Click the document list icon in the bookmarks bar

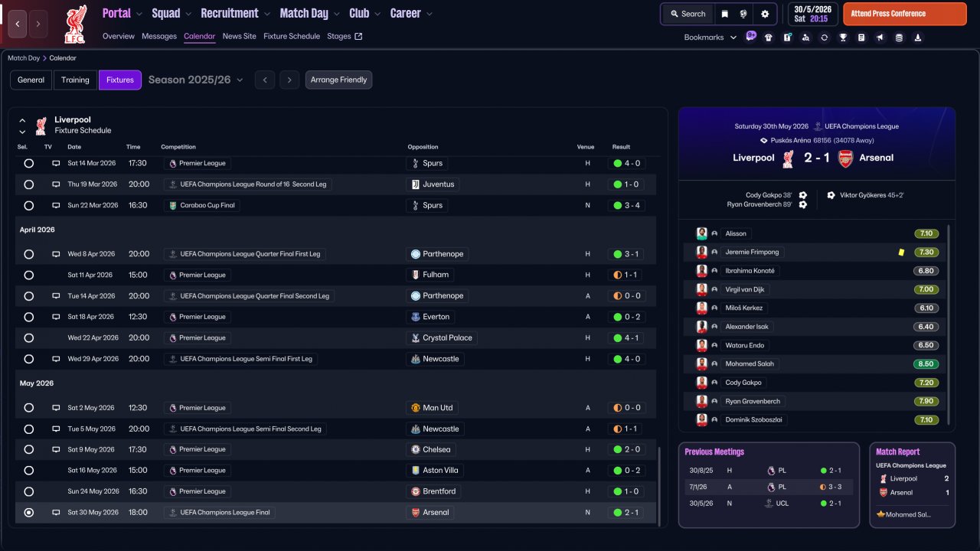(x=861, y=37)
